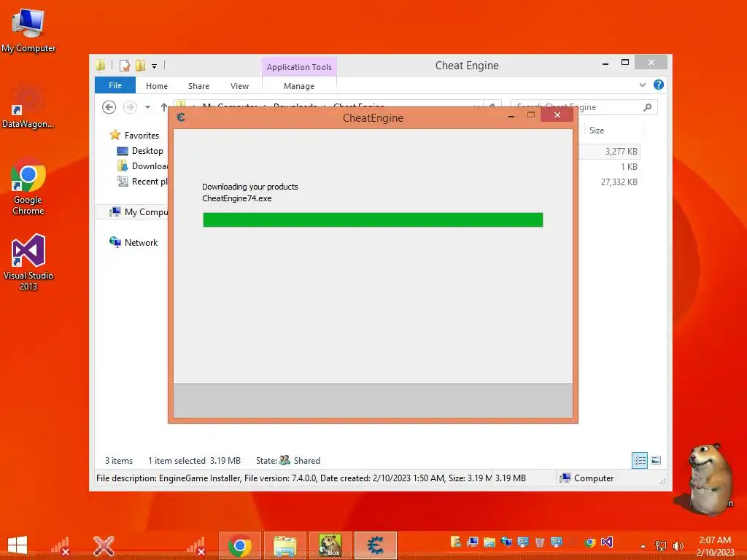Click the Forward navigation arrow in Explorer

tap(130, 107)
